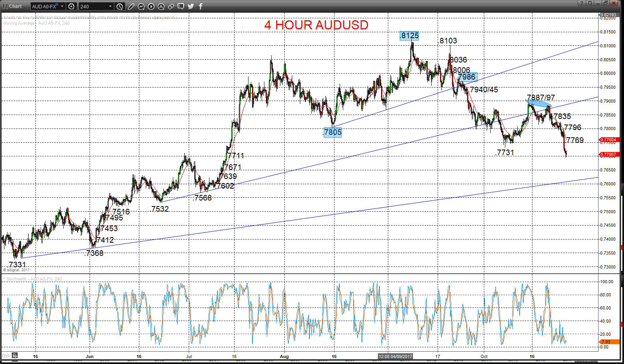Toggle the lock icon beside Dyn
This screenshot has width=624, height=364.
tap(14, 355)
